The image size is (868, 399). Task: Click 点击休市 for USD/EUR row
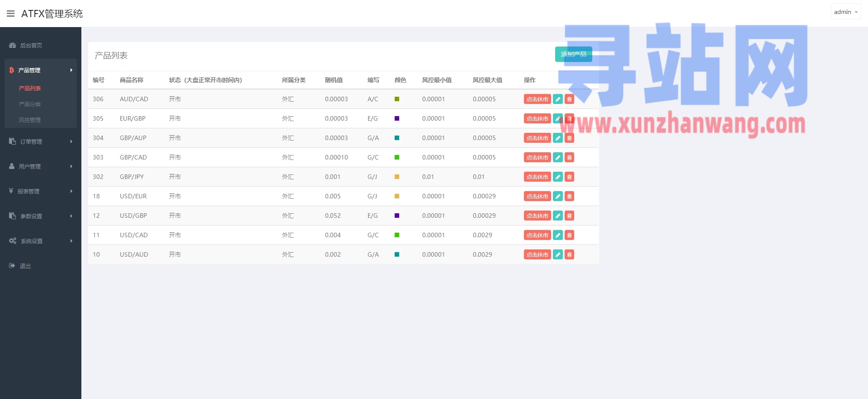(537, 196)
